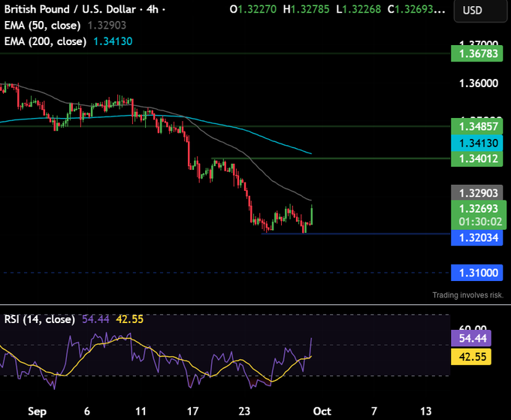Select the EMA (50, close) indicator label
The image size is (511, 420).
click(x=42, y=26)
